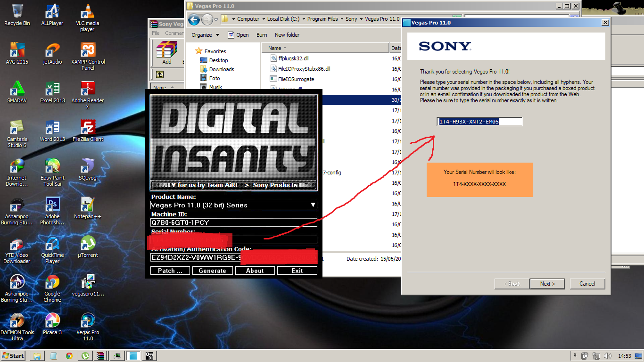Launch Word 2013 from desktop
The width and height of the screenshot is (644, 362).
pos(52,131)
